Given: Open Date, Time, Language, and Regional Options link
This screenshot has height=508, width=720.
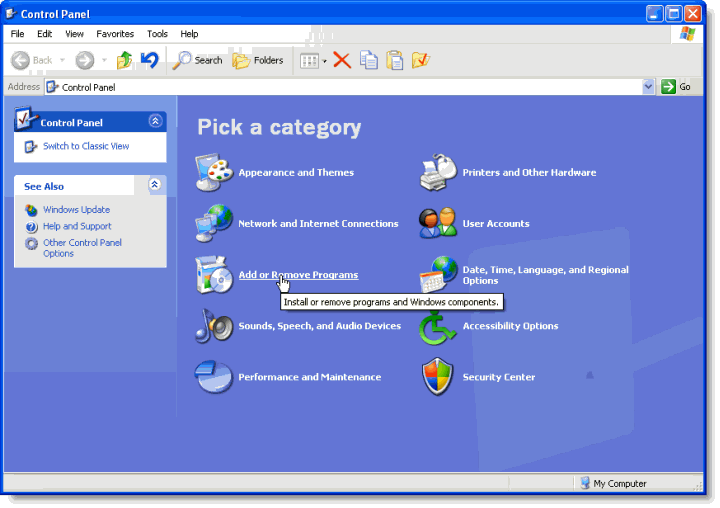Looking at the screenshot, I should 546,275.
